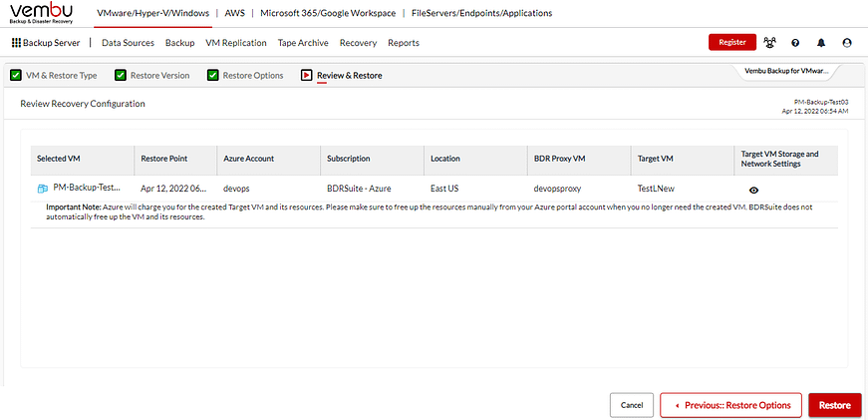Screen dimensions: 868x420
Task: View Target VM storage settings eye icon
Action: (x=753, y=190)
